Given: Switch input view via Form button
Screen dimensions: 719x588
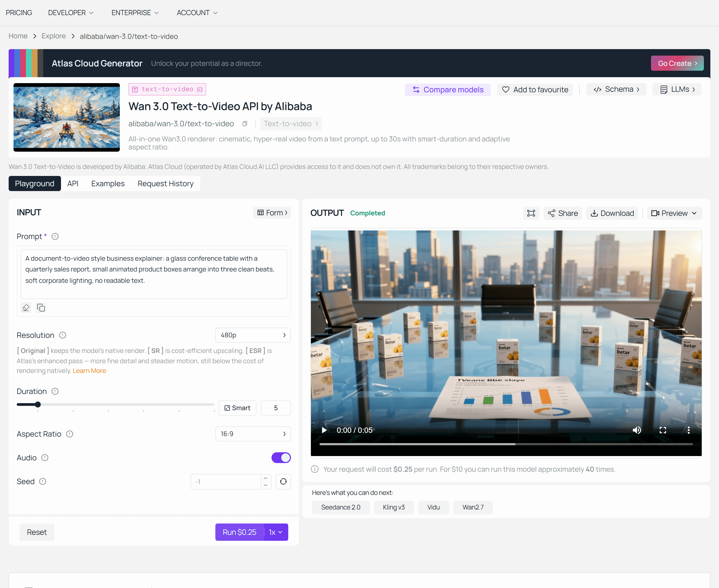Looking at the screenshot, I should (272, 213).
